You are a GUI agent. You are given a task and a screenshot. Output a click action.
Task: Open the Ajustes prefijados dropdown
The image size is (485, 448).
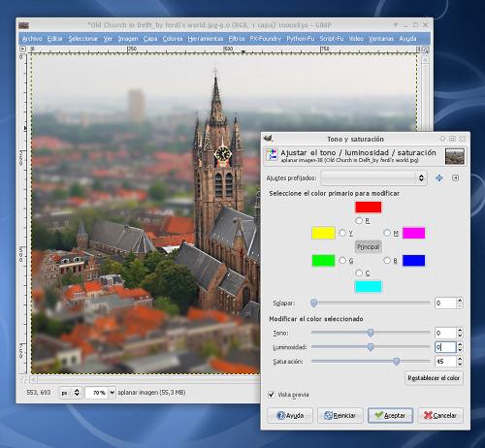point(373,177)
